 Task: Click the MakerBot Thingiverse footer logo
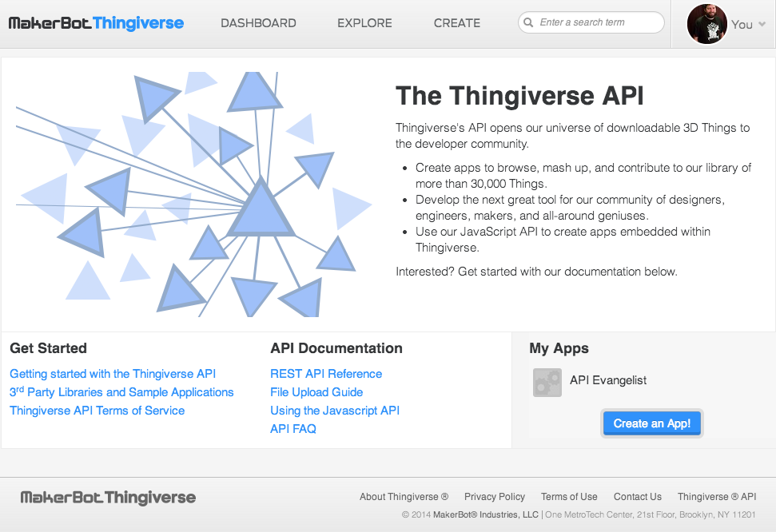pos(108,497)
